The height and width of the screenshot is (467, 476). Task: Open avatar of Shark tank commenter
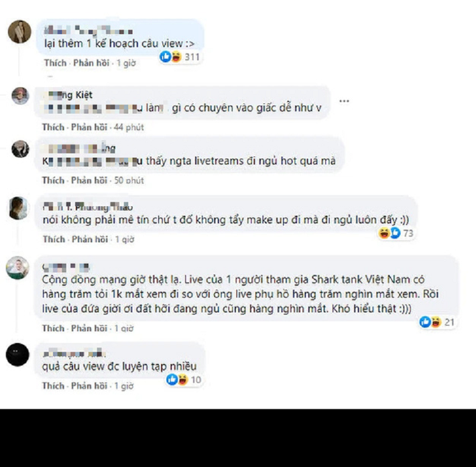click(17, 268)
